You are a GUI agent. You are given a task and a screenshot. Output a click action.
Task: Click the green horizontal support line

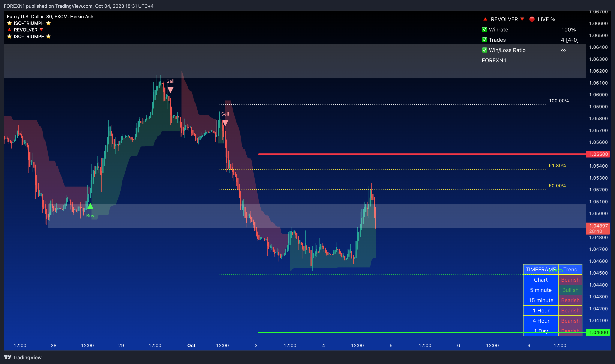click(x=422, y=332)
